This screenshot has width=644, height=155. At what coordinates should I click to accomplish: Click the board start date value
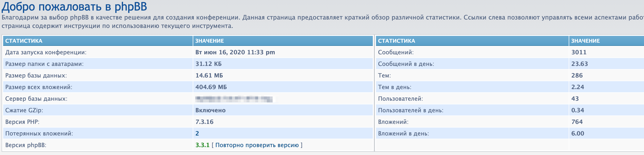(x=235, y=52)
